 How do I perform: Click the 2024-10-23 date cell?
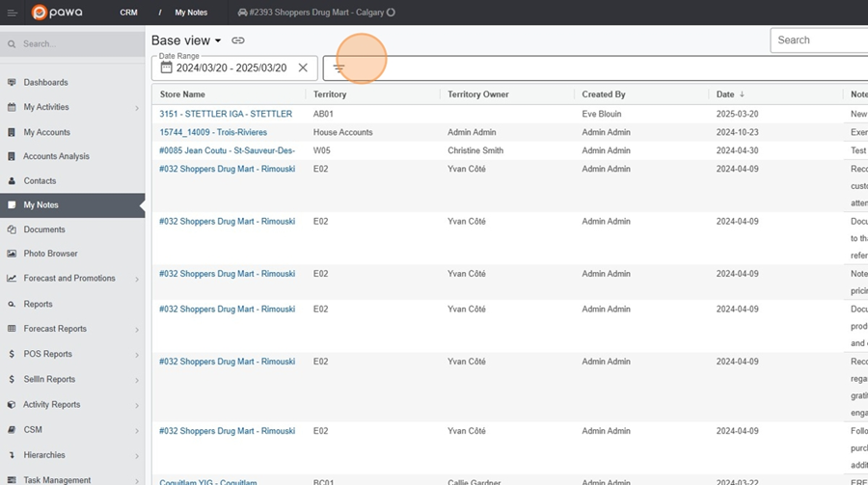[x=737, y=132]
